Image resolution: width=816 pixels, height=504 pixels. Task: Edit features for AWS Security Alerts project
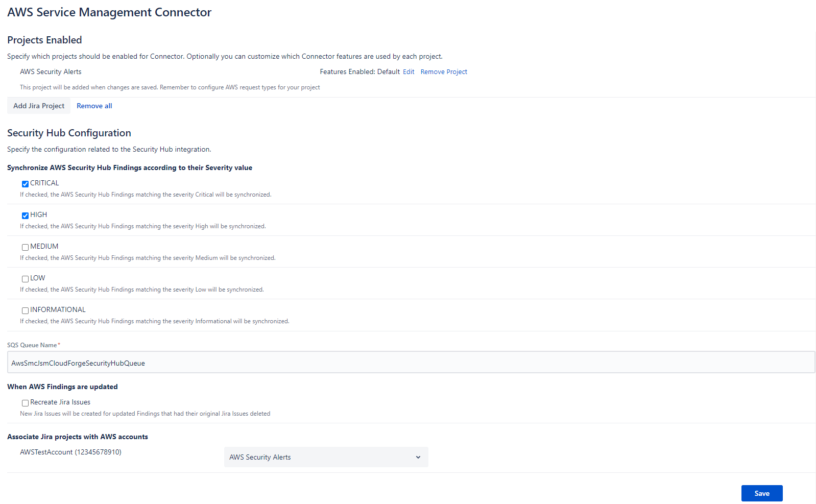[x=409, y=72]
